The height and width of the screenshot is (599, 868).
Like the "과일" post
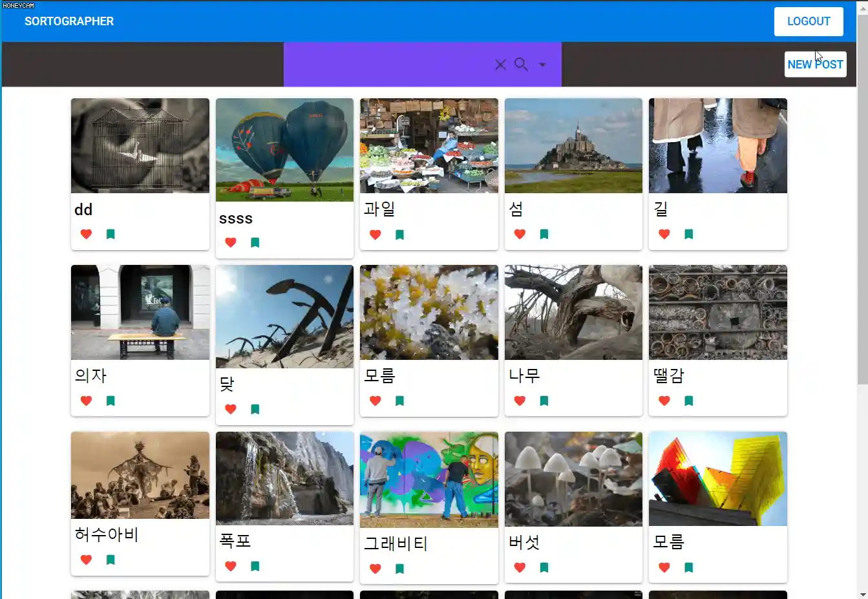point(375,235)
